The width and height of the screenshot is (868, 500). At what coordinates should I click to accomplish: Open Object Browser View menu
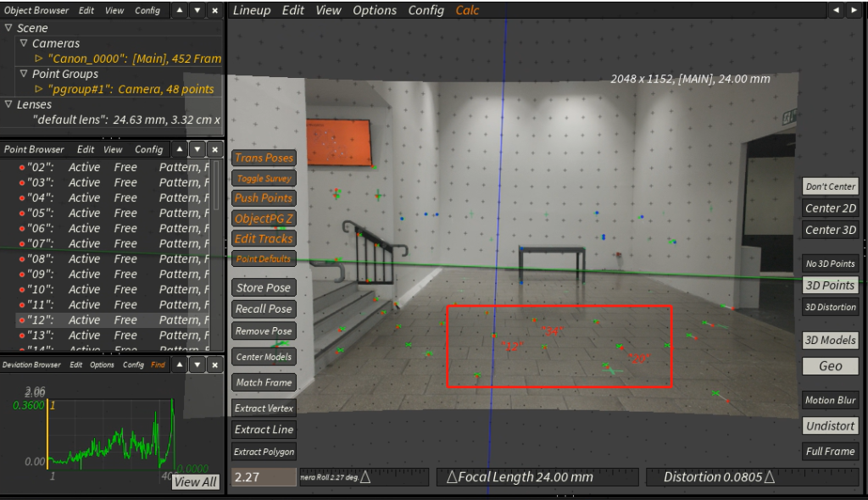(x=114, y=10)
